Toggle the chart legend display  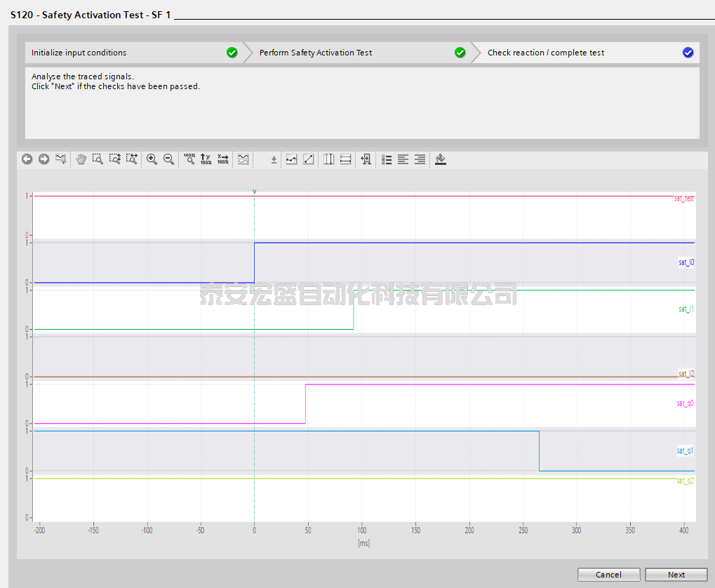(386, 159)
